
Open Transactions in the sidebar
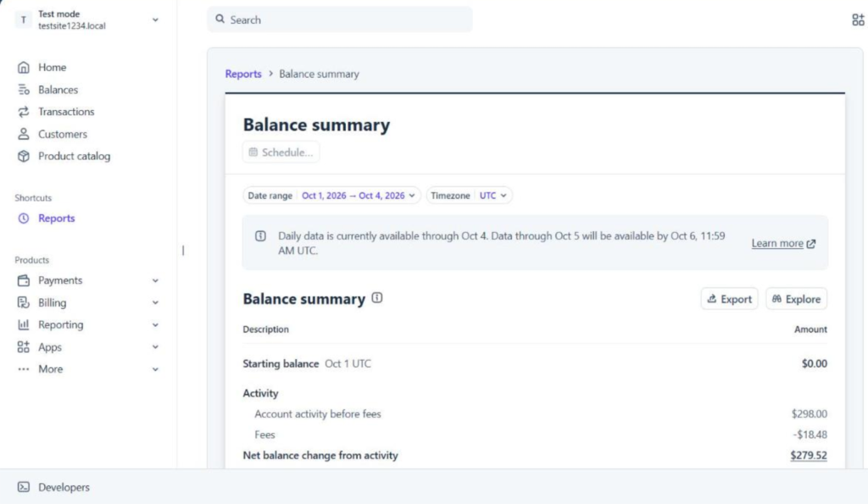66,112
